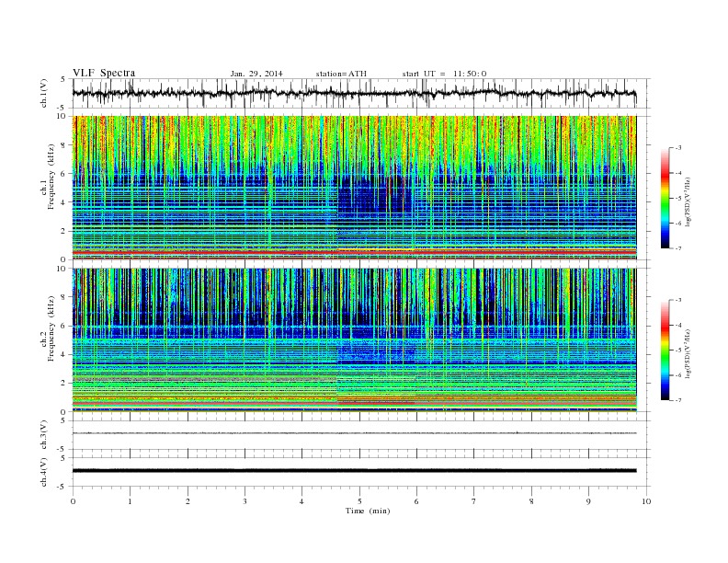The image size is (728, 563).
Task: Click the time axis tick label "10"
Action: click(x=646, y=501)
